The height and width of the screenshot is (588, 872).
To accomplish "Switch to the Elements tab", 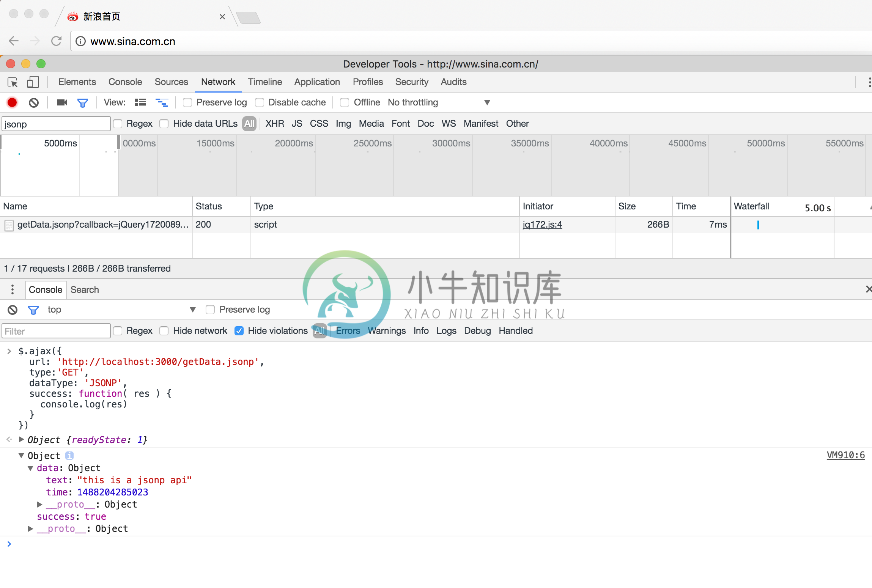I will [77, 82].
